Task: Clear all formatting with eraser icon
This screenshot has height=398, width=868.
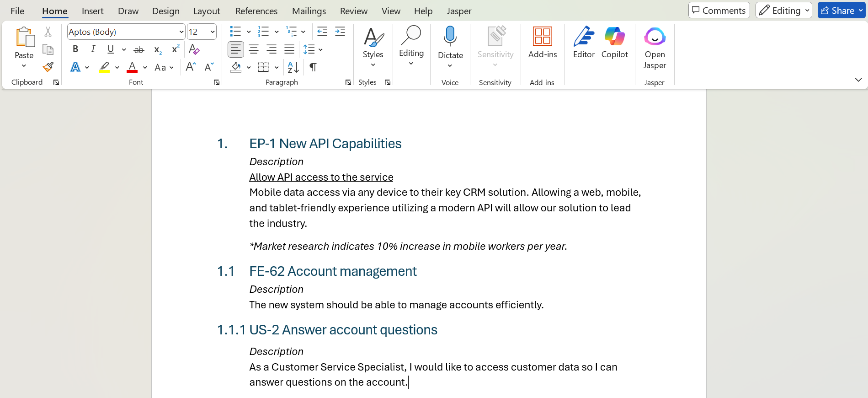Action: pyautogui.click(x=194, y=49)
